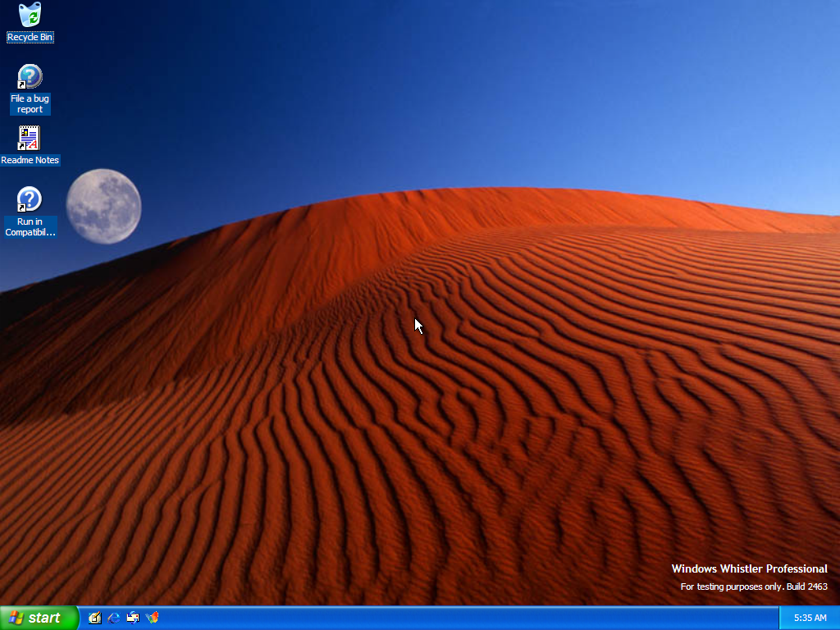Open the envelope mail icon in Quick Launch
The width and height of the screenshot is (840, 630).
[x=132, y=618]
